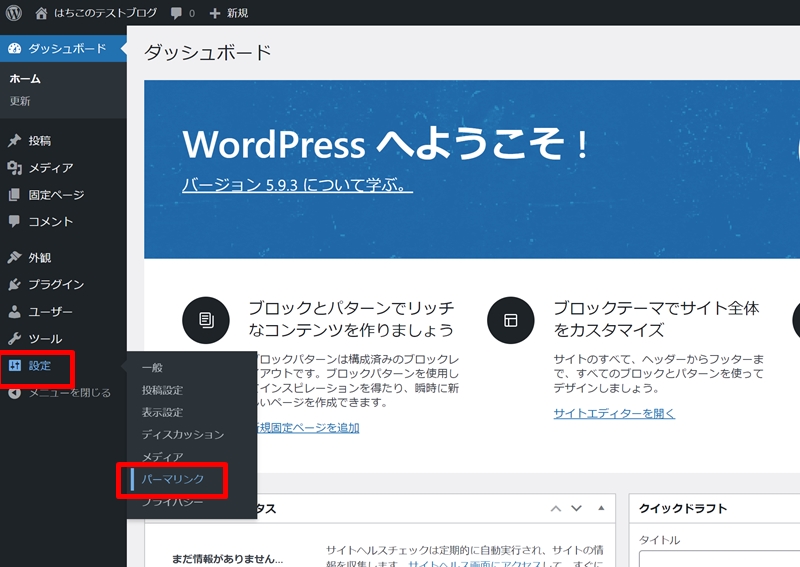
Task: Click the ユーザー person icon
Action: coord(14,311)
